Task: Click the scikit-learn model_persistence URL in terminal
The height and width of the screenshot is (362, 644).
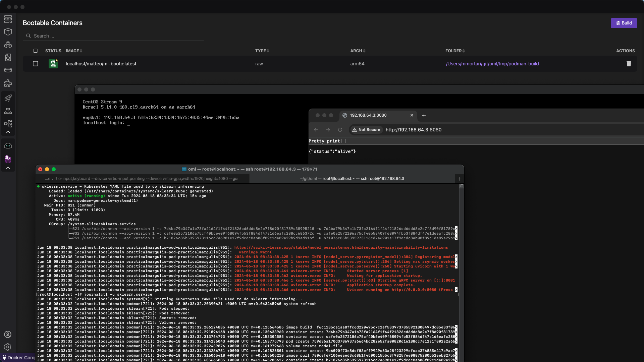Action: tap(341, 248)
